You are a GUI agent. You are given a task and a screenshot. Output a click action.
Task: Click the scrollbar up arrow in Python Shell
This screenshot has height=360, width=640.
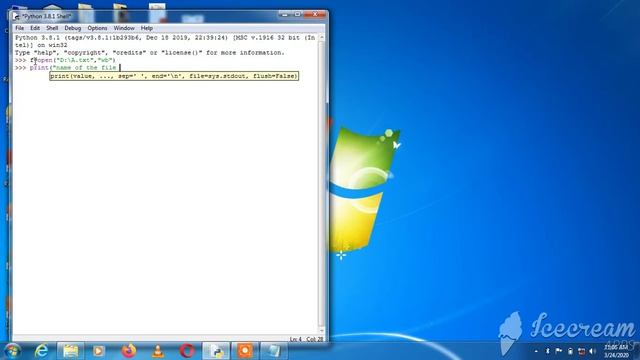[322, 38]
